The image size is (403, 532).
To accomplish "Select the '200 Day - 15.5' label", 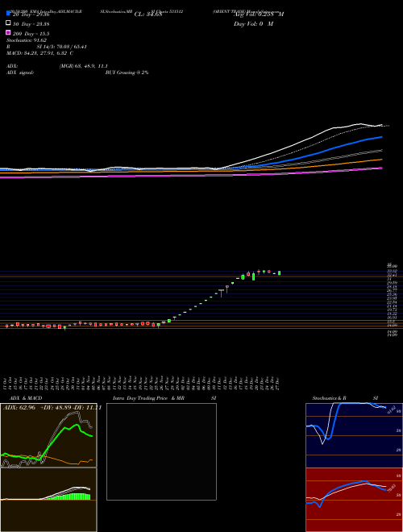I will tap(31, 34).
